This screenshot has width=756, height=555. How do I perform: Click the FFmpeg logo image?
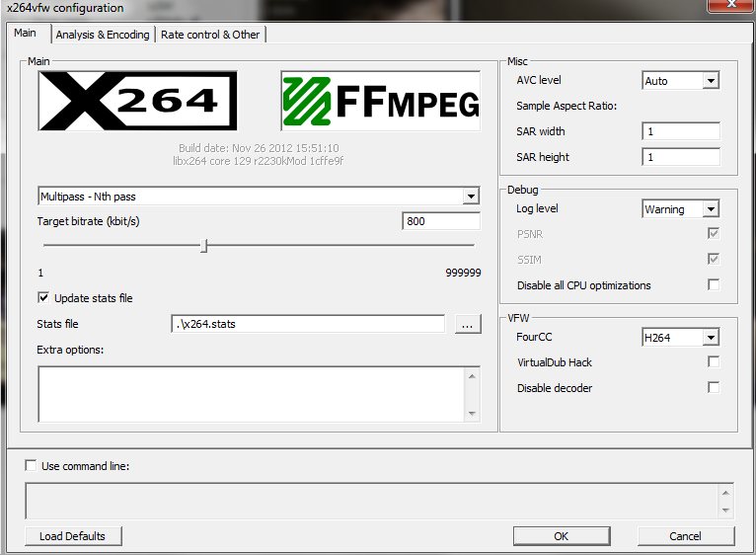tap(380, 101)
